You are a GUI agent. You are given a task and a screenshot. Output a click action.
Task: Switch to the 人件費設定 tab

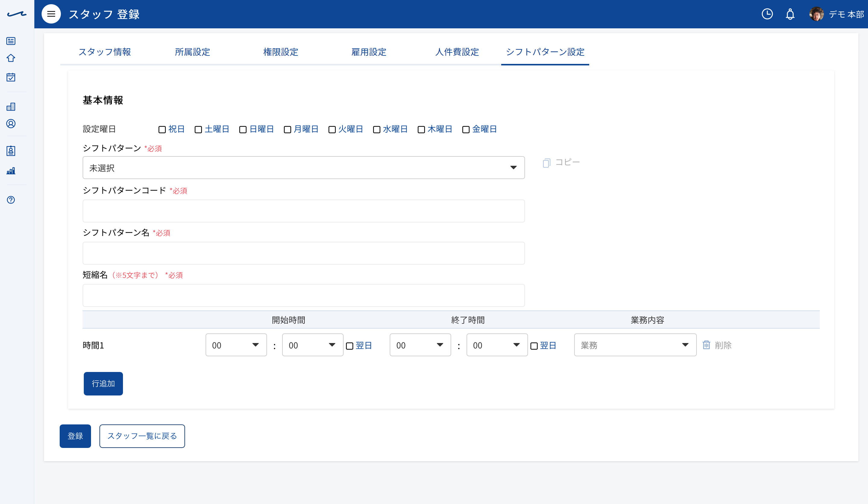tap(457, 52)
